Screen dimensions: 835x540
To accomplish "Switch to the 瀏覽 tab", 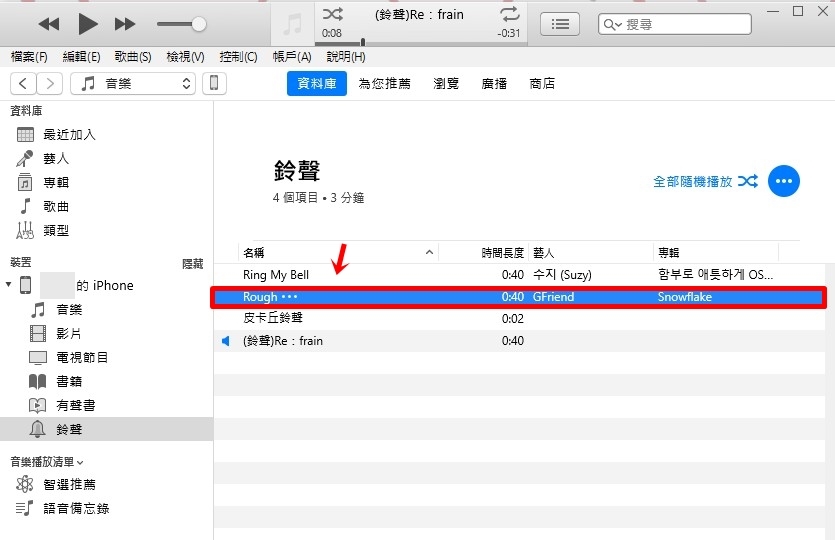I will click(x=446, y=84).
